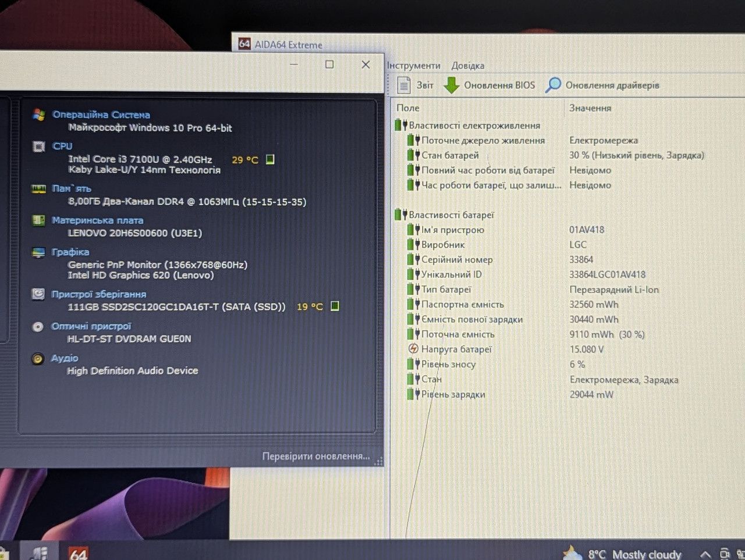Viewport: 745px width, 560px height.
Task: Open the Довідка menu
Action: (467, 66)
